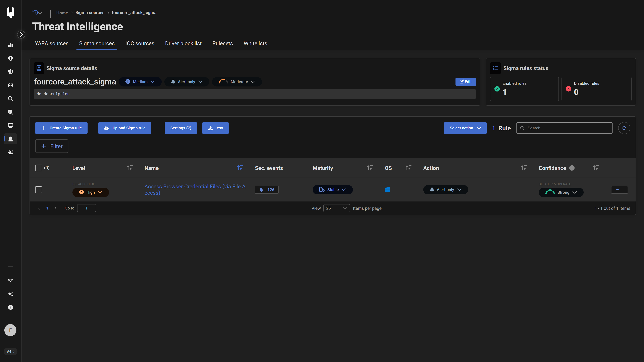
Task: Open the rule's Stable maturity dropdown
Action: 333,190
